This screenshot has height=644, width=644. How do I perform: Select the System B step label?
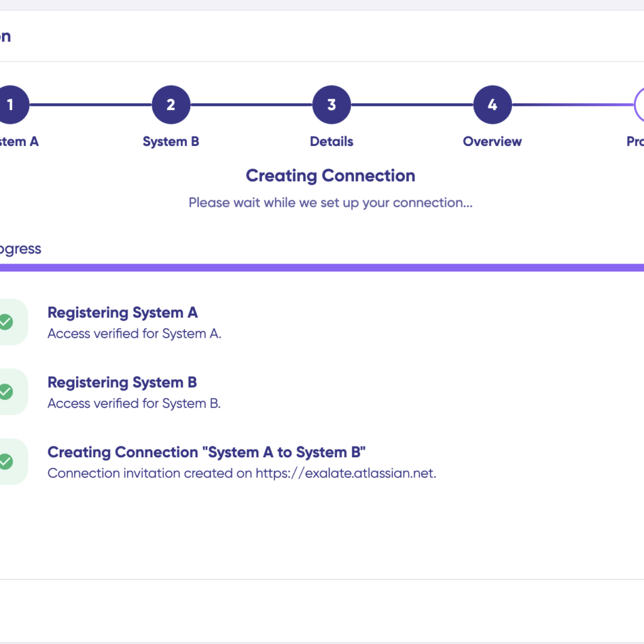171,142
